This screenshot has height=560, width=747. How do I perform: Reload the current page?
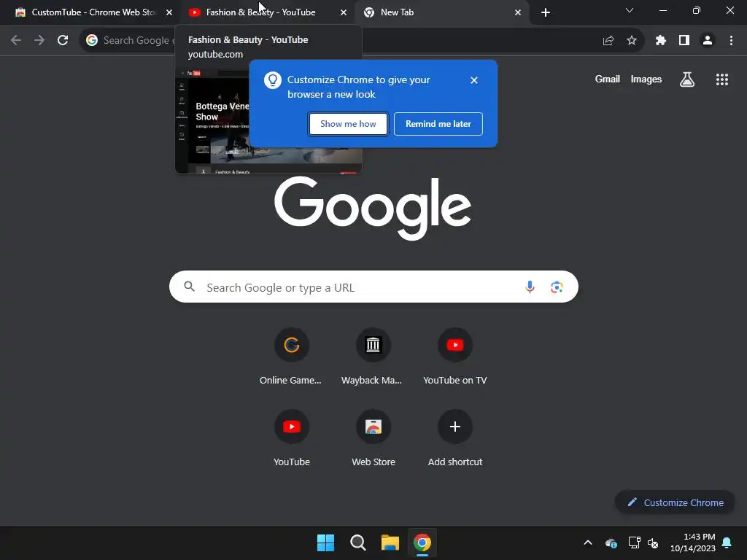(63, 40)
